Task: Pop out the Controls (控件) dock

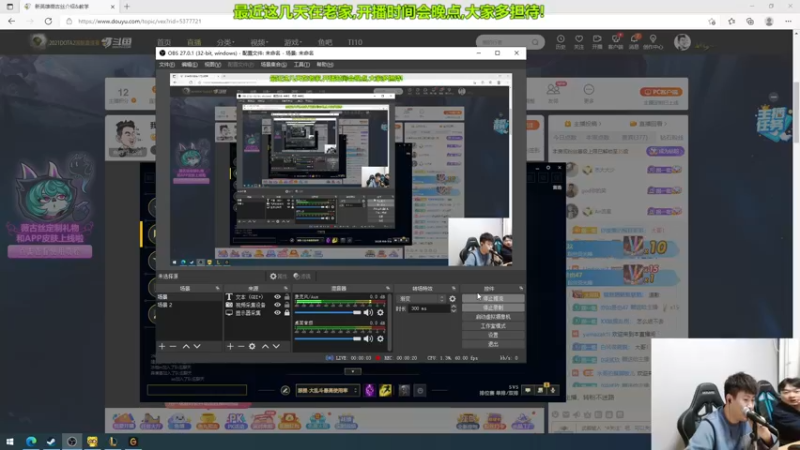Action: [x=521, y=289]
